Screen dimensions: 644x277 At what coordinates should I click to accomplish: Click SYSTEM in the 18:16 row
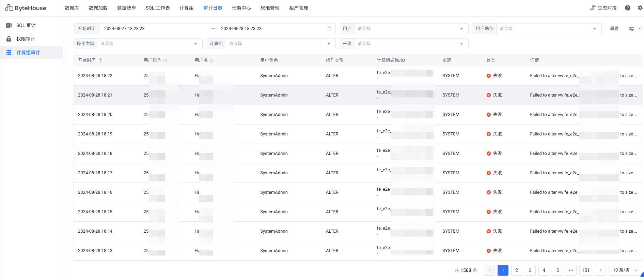pyautogui.click(x=451, y=192)
